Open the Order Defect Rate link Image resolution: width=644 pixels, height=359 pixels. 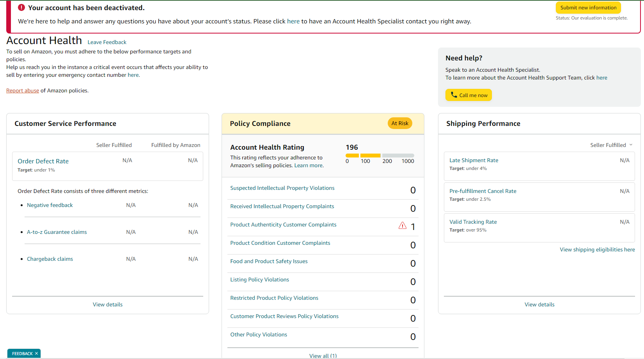click(43, 161)
